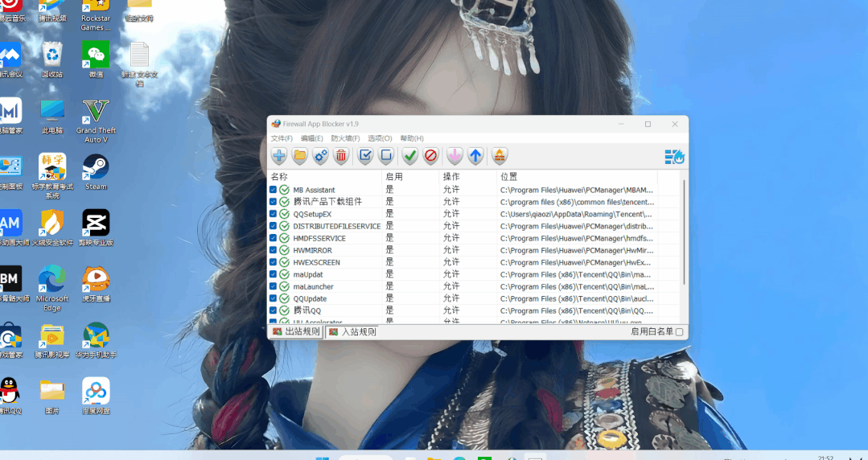Click the blue up-arrow Move Up icon
This screenshot has width=868, height=460.
click(475, 156)
